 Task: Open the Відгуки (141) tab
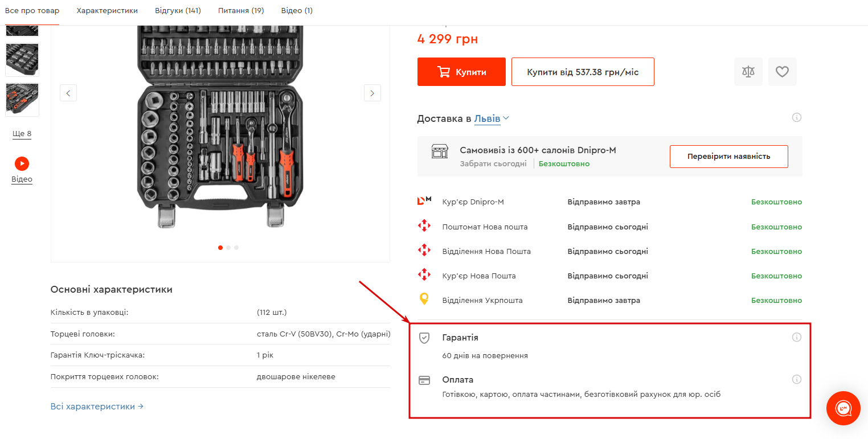tap(178, 11)
